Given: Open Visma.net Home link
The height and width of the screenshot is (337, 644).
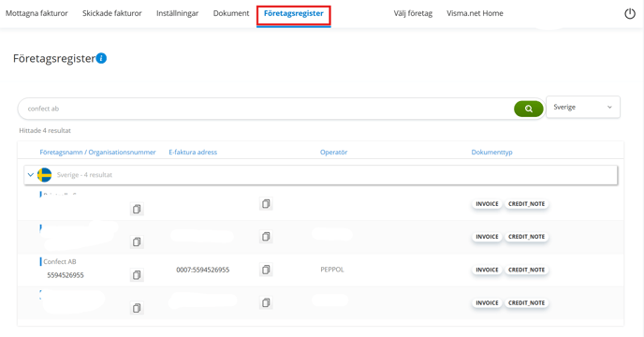Looking at the screenshot, I should [x=475, y=13].
